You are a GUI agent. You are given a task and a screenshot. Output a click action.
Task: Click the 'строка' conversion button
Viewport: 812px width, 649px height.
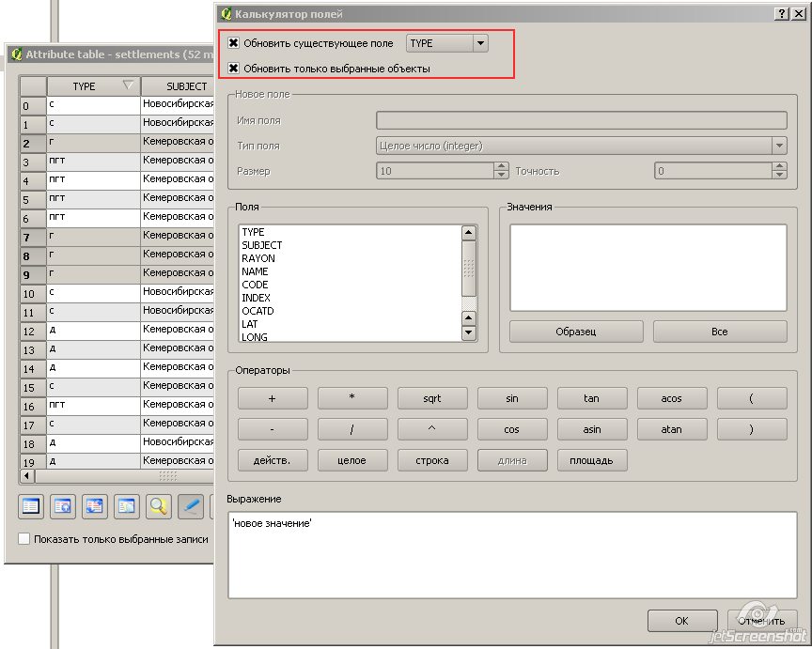coord(432,460)
